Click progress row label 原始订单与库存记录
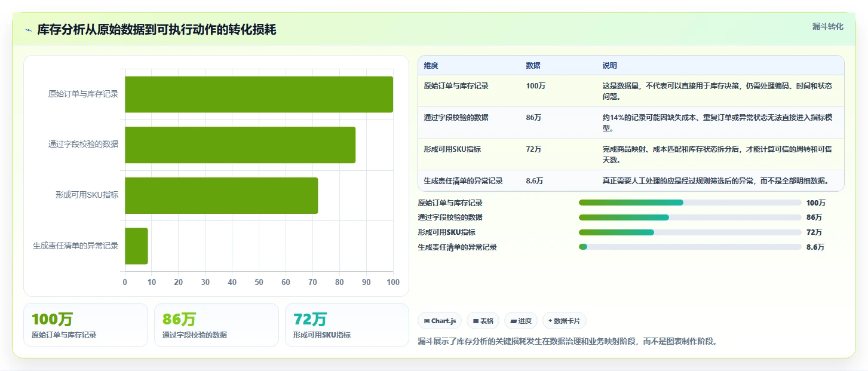 450,203
